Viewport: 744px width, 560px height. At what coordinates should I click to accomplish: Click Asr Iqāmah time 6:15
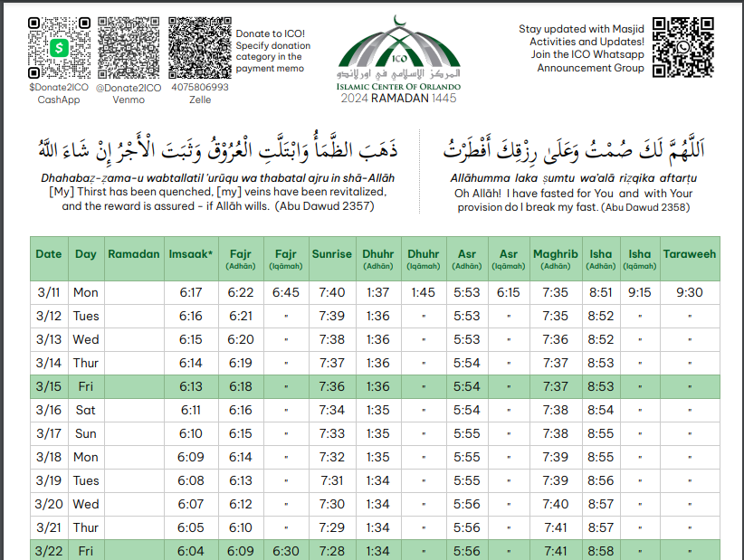pyautogui.click(x=508, y=292)
